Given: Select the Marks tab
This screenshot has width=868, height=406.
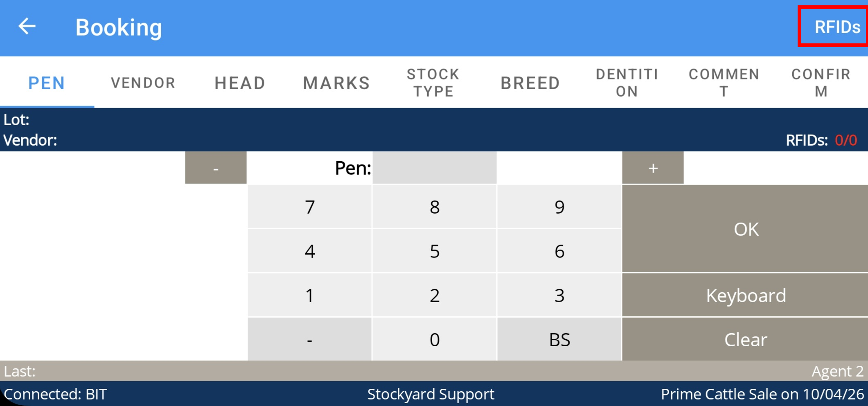Looking at the screenshot, I should 336,83.
